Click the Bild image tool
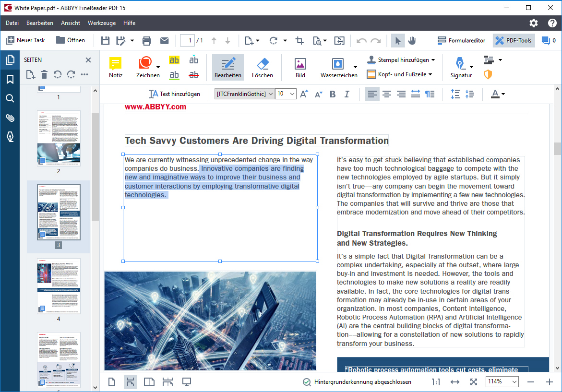Screen dimensions: 562x392 [300, 67]
